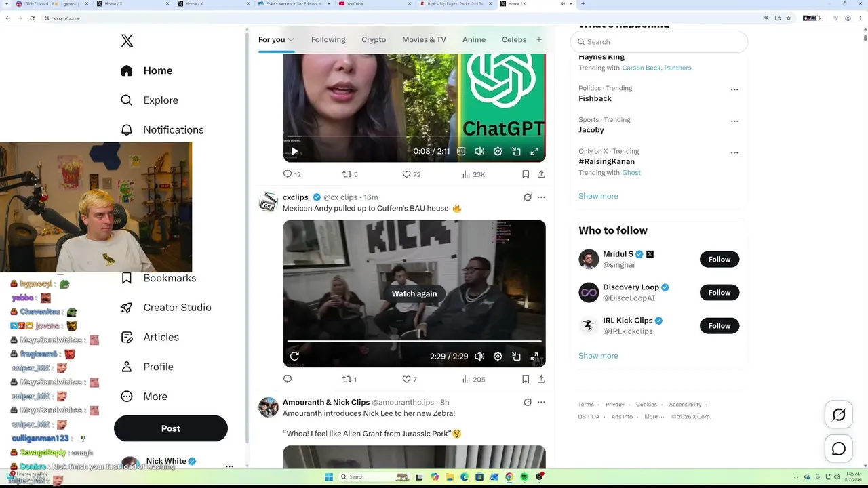Screen dimensions: 868x488
Task: Share the cxclips_ post
Action: 541,379
